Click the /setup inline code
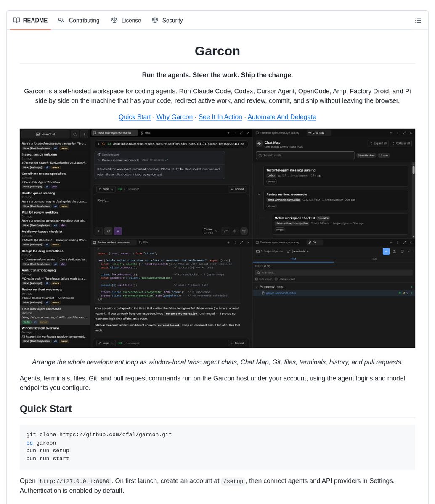Screen dimensions: 435x504 point(233,481)
